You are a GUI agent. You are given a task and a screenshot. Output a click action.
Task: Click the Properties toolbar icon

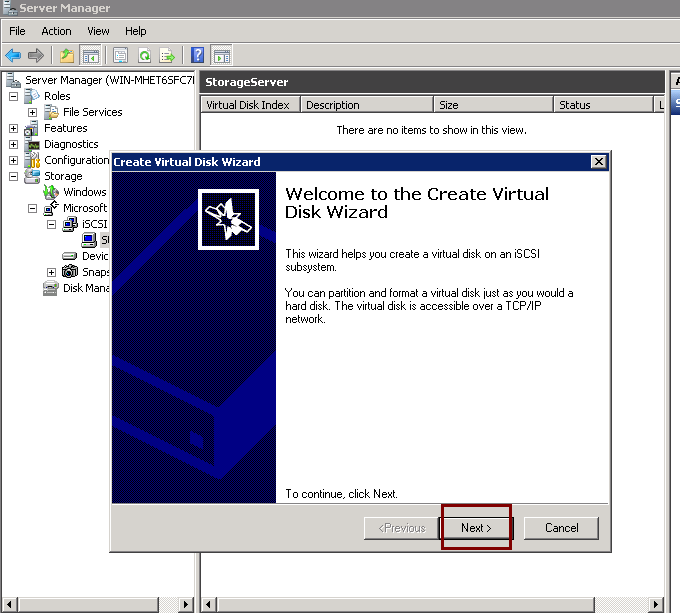[x=121, y=55]
